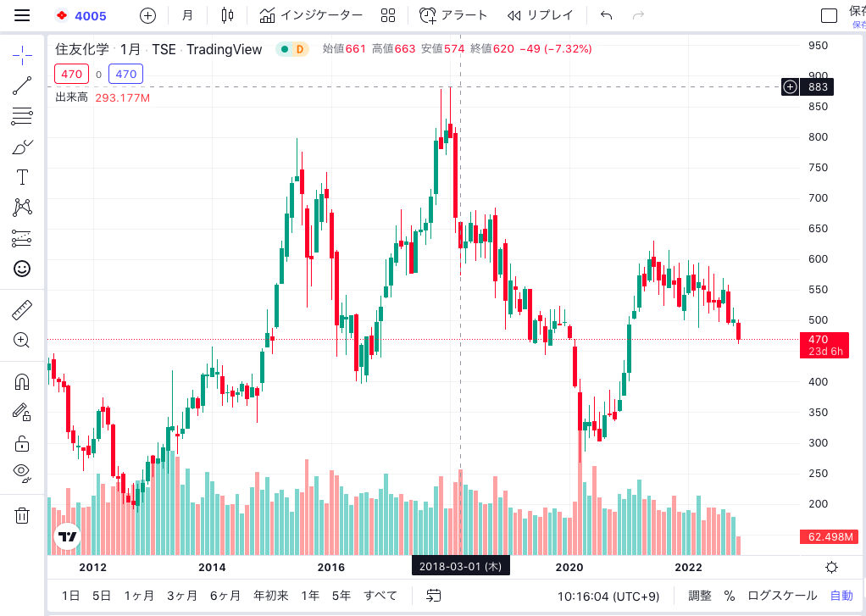The height and width of the screenshot is (616, 866).
Task: Undo the last chart action
Action: (607, 15)
